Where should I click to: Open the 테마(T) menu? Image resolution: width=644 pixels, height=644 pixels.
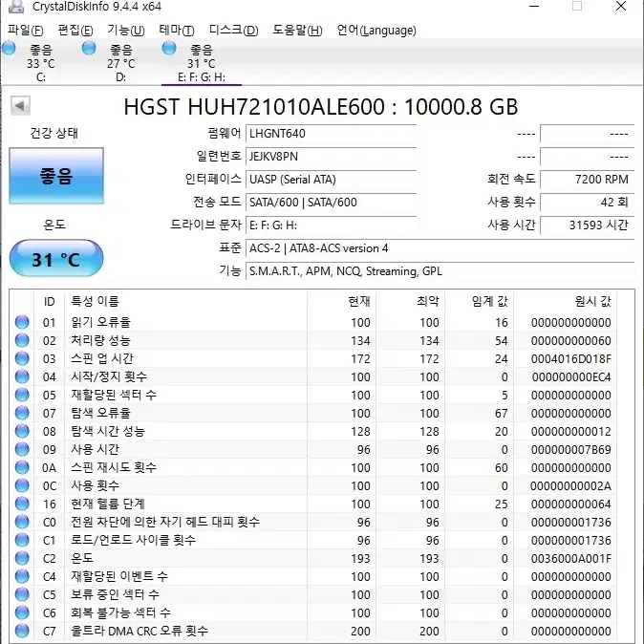pyautogui.click(x=177, y=31)
